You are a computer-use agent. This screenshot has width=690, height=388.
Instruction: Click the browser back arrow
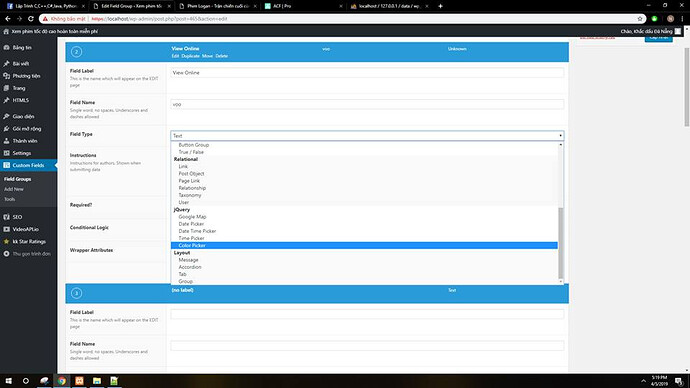pyautogui.click(x=7, y=19)
